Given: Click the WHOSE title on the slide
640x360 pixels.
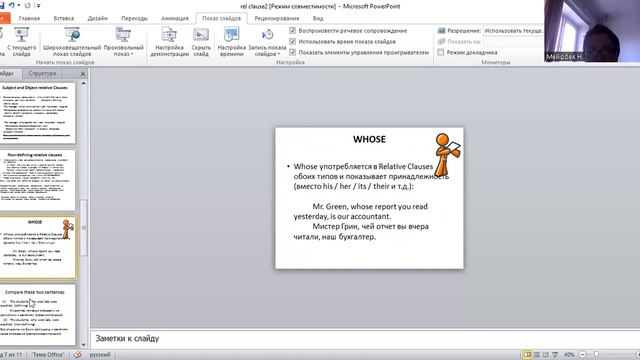Looking at the screenshot, I should pyautogui.click(x=369, y=139).
